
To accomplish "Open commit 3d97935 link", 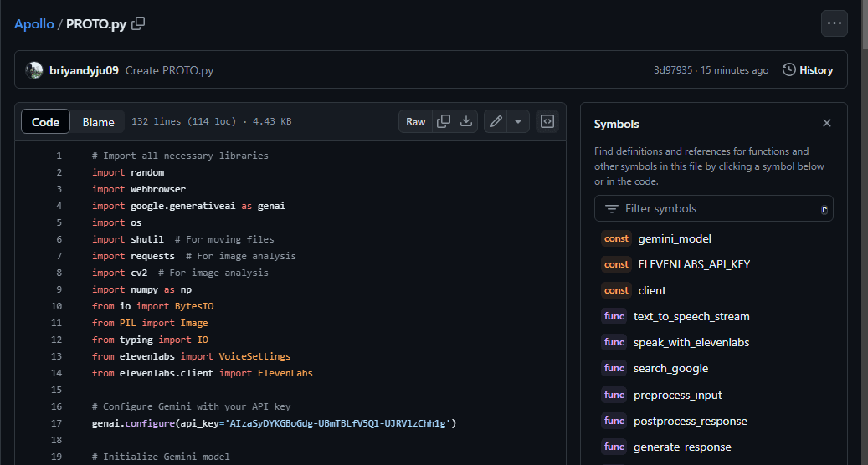I will pos(673,70).
